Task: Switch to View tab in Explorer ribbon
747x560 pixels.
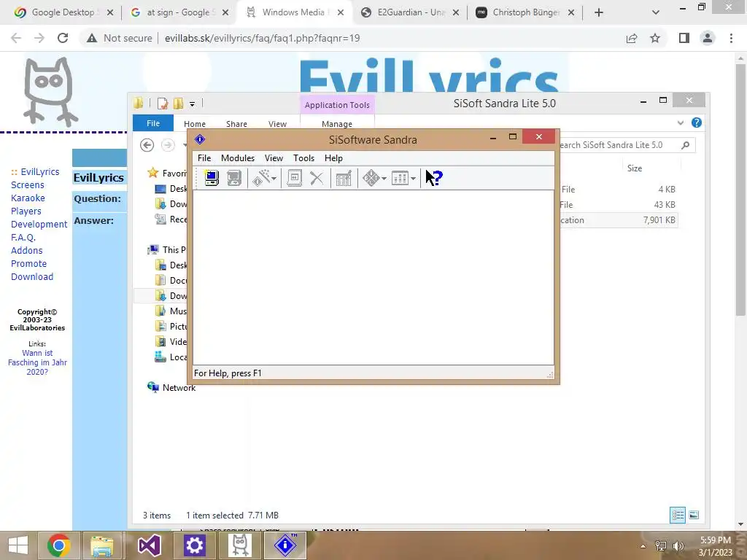Action: pyautogui.click(x=277, y=124)
